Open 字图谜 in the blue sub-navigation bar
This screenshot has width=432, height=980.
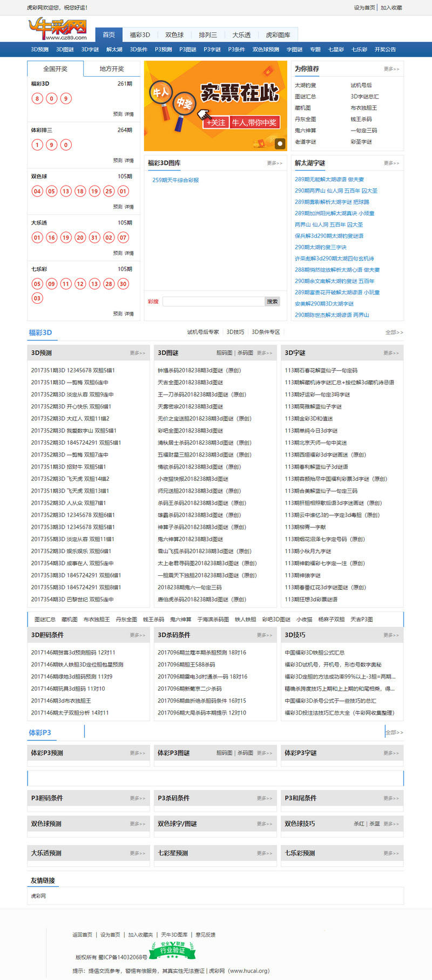pos(294,49)
